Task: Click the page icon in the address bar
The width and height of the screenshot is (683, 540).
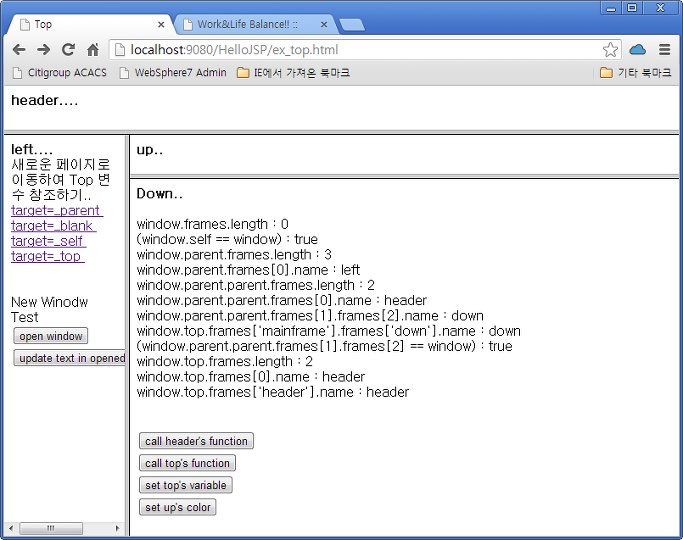Action: click(120, 50)
